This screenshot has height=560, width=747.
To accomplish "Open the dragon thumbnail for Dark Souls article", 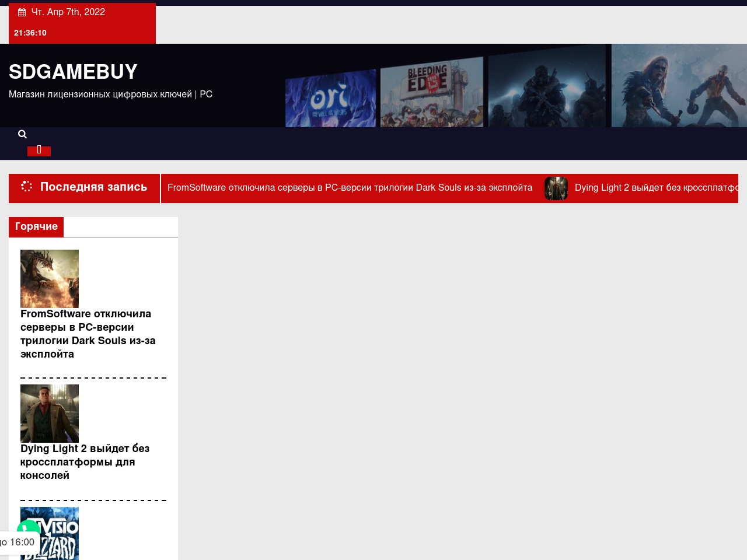I will click(50, 279).
